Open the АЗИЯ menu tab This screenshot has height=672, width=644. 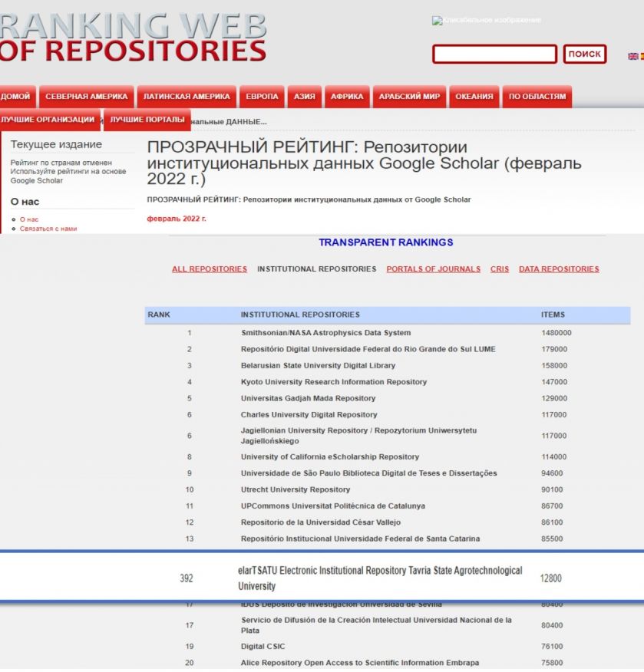(x=305, y=97)
